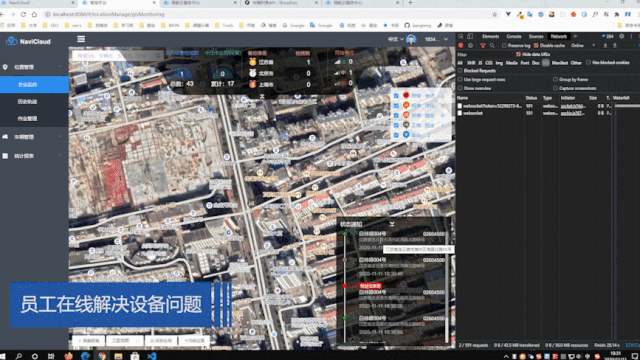The height and width of the screenshot is (360, 640).
Task: Open the Online throttling dropdown
Action: (583, 46)
